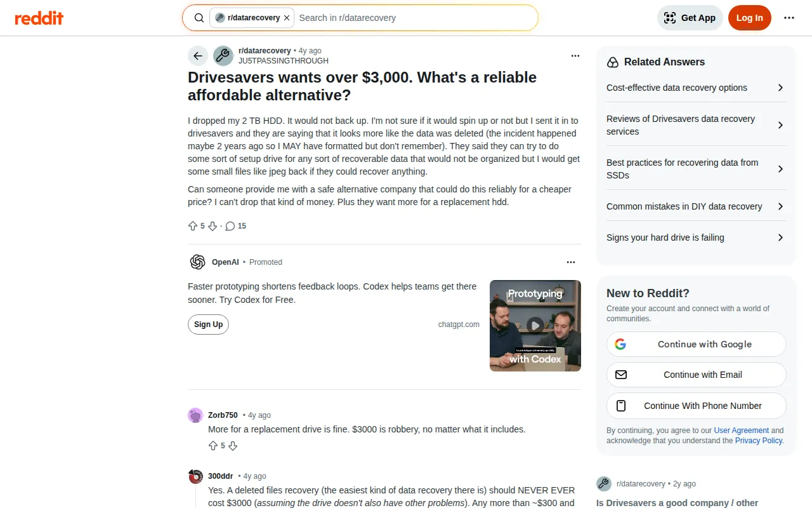Click Sign Up on the Codex ad

[x=208, y=324]
